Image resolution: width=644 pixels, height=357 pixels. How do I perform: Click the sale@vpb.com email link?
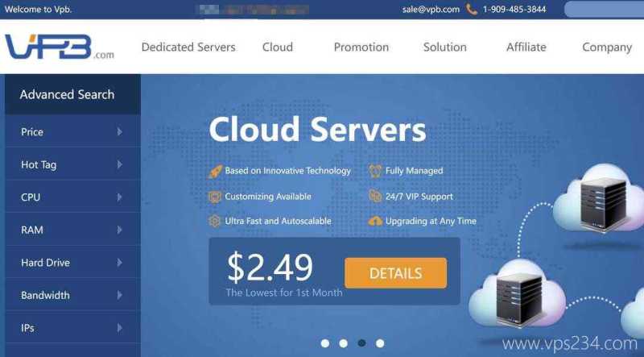(431, 10)
